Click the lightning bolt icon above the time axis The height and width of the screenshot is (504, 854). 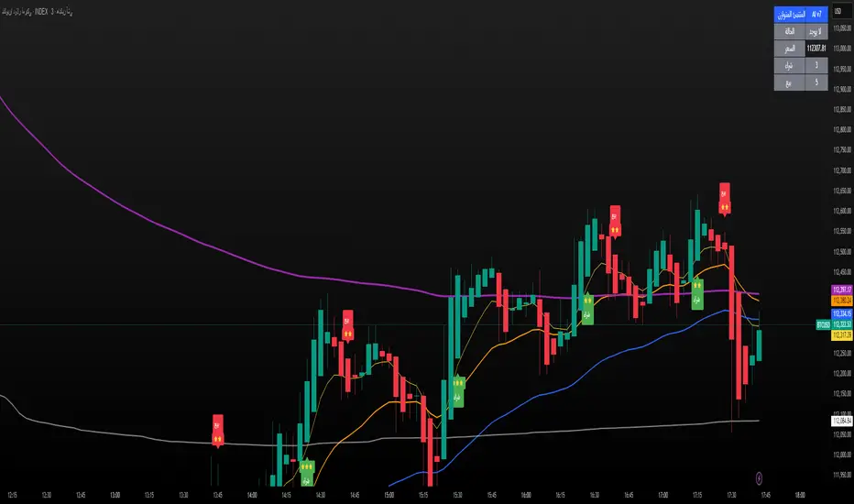pyautogui.click(x=760, y=478)
